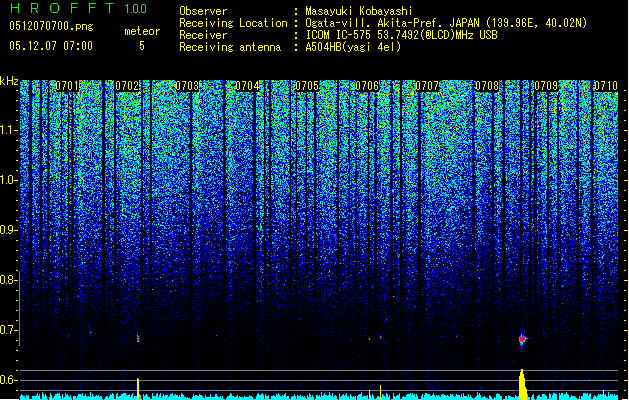Click the 0709 time marker
629x400 pixels.
coord(546,86)
